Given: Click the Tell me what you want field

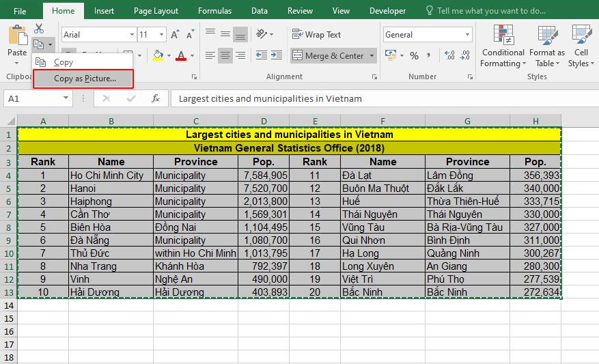Looking at the screenshot, I should pyautogui.click(x=491, y=11).
